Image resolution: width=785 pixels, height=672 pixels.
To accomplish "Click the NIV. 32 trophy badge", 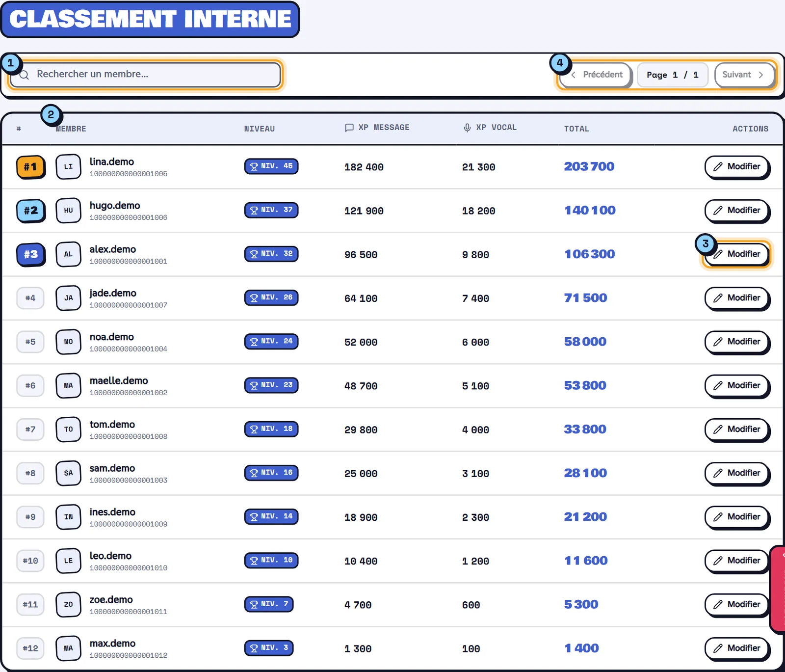I will pyautogui.click(x=271, y=254).
